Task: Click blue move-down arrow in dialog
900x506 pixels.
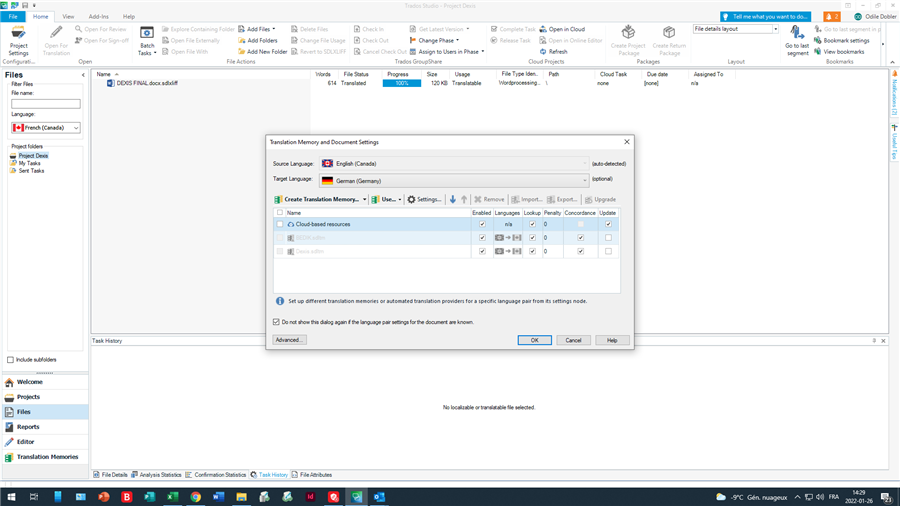Action: coord(453,199)
